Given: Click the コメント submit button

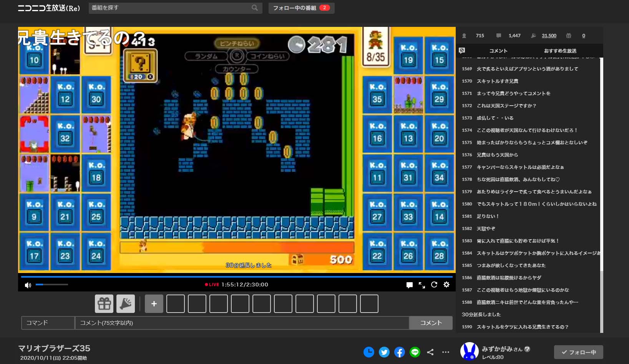Looking at the screenshot, I should click(x=431, y=323).
